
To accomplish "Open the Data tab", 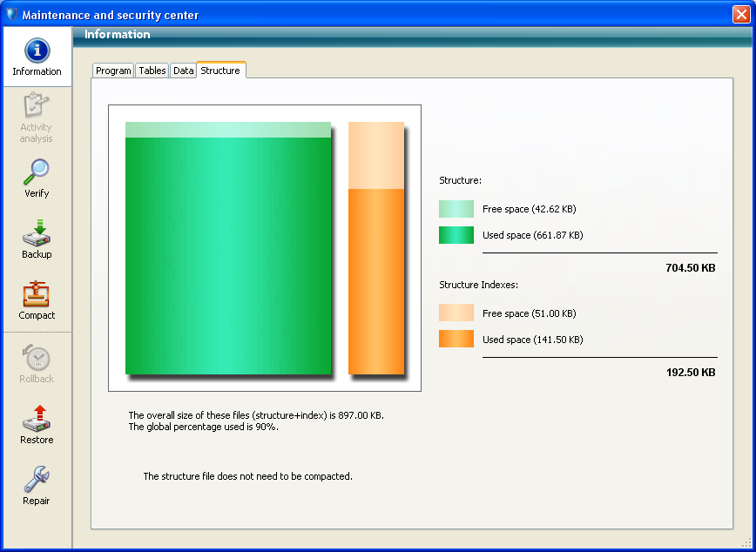I will 183,71.
